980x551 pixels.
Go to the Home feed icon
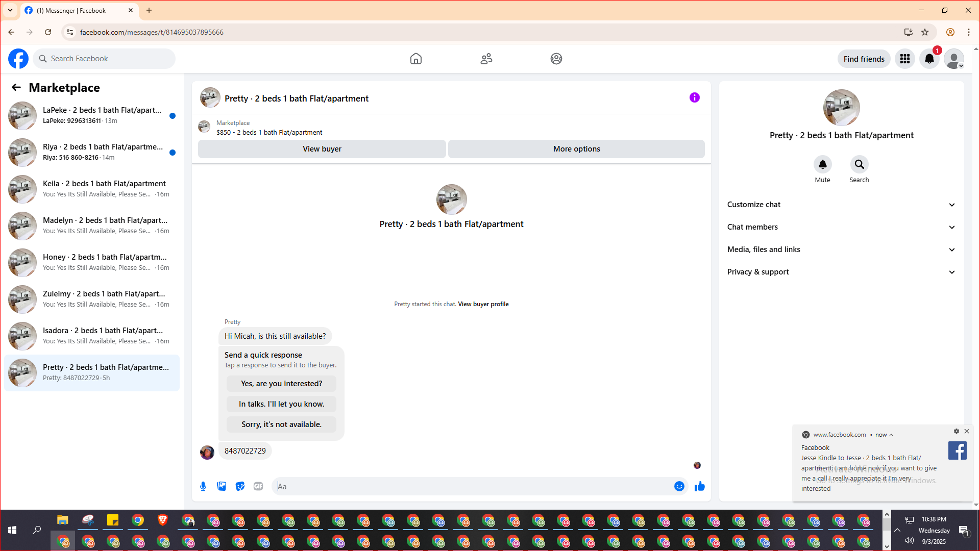pos(416,59)
